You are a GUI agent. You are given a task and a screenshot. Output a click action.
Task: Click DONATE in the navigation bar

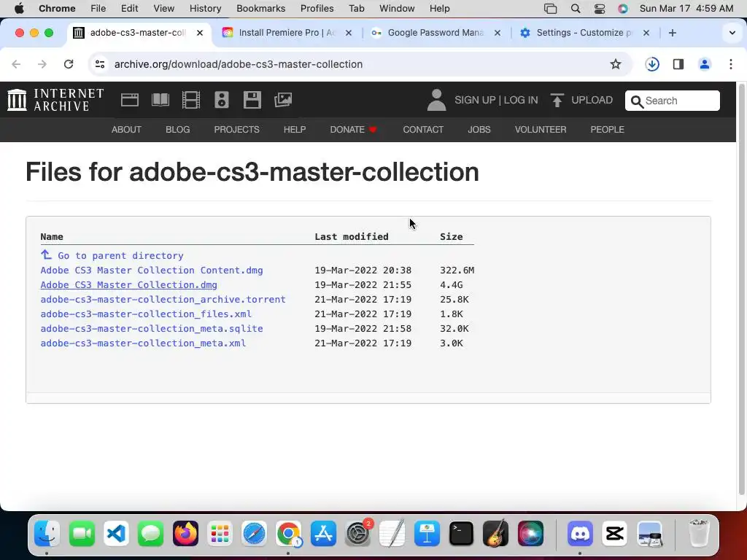[353, 130]
